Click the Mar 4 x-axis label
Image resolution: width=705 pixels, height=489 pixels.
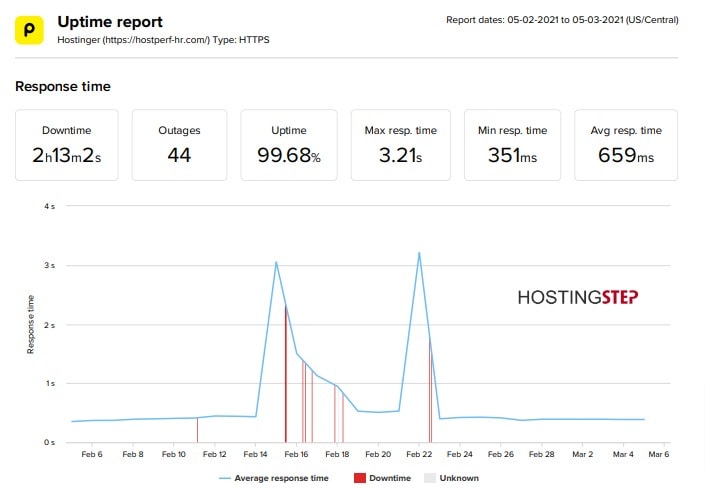(623, 454)
